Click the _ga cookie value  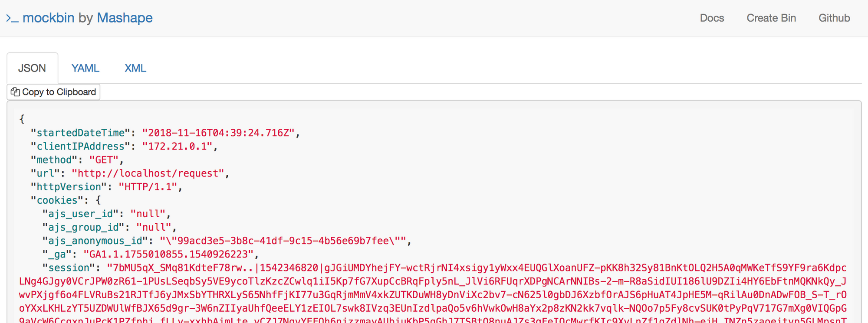point(169,254)
